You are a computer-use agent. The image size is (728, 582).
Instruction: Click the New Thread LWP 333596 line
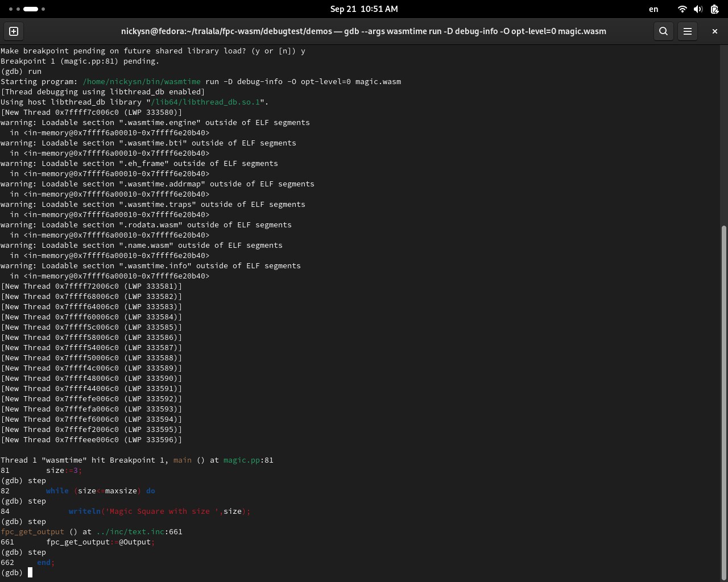tap(92, 439)
